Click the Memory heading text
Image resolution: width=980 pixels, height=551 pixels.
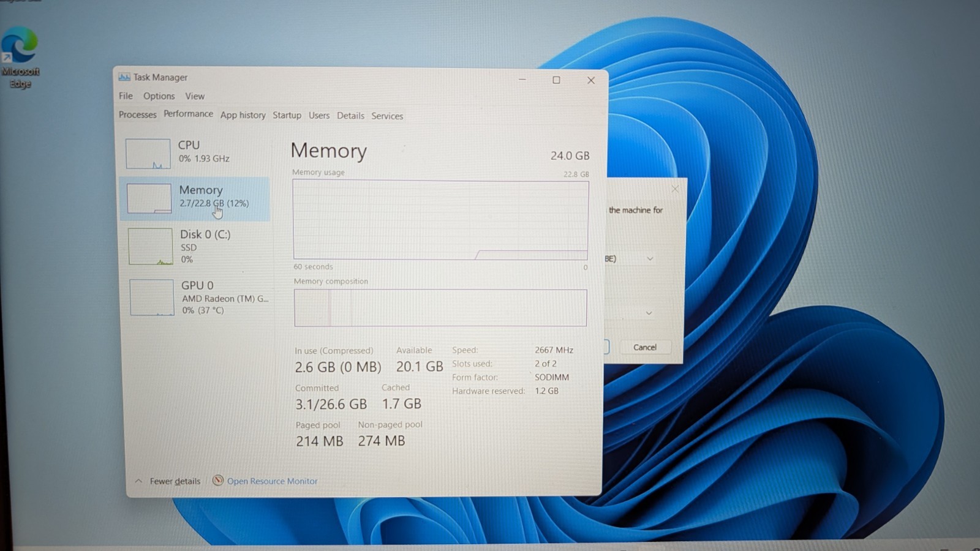point(329,151)
